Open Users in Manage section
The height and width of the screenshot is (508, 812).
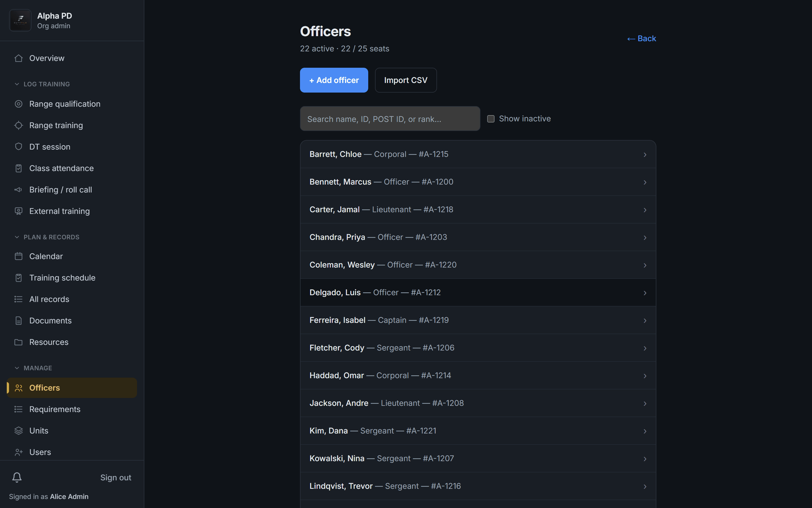72,452
